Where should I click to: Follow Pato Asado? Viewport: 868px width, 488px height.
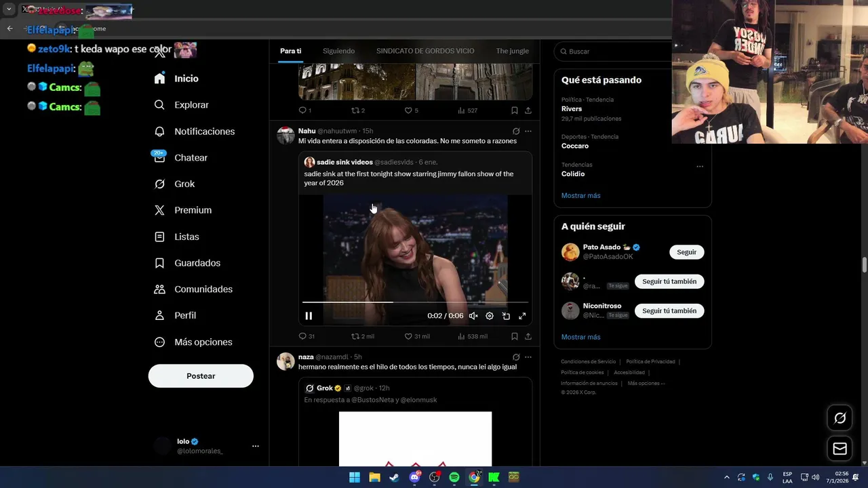pos(686,252)
